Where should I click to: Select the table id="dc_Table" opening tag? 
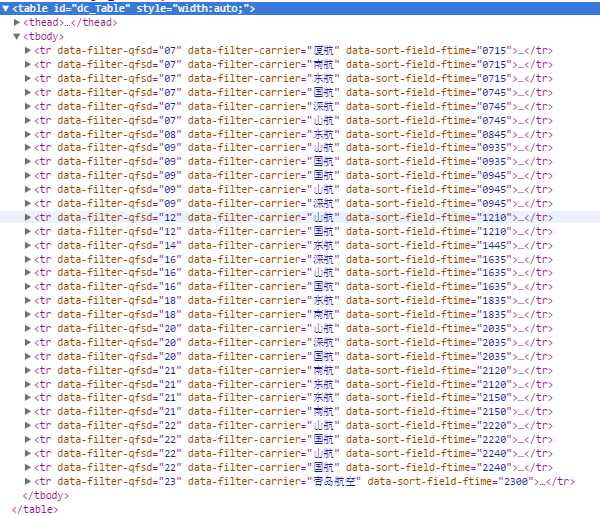(x=134, y=8)
